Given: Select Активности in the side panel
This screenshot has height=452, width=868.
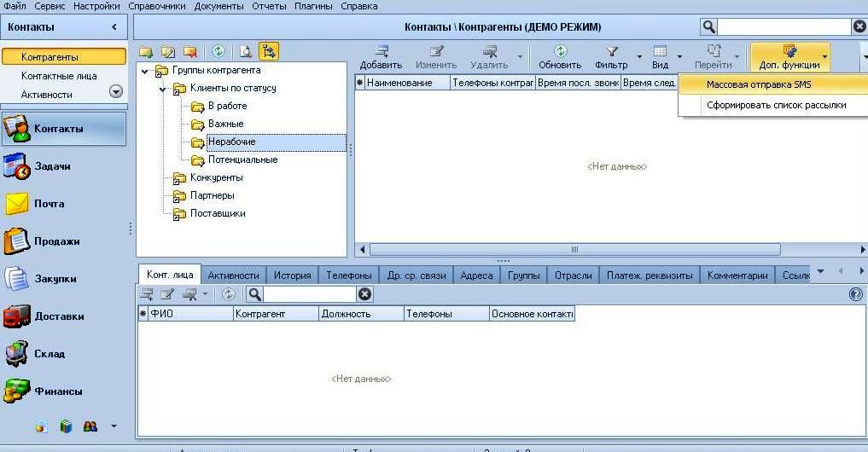Looking at the screenshot, I should click(46, 95).
